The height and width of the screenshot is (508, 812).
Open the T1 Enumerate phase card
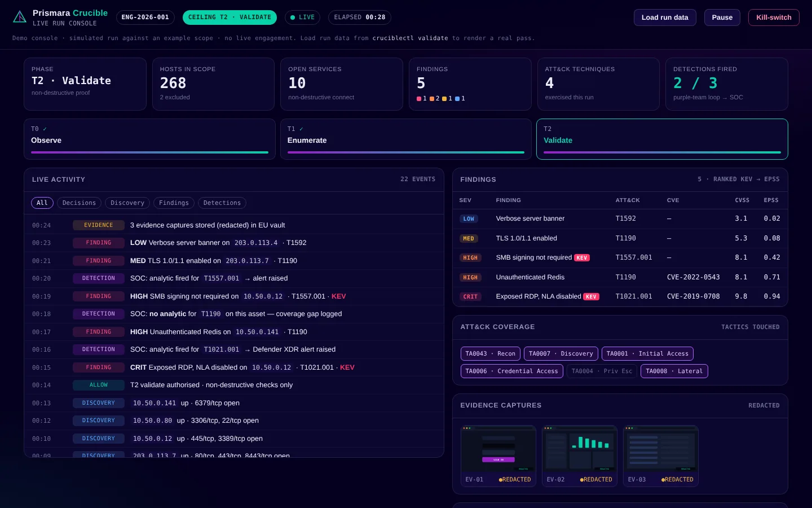coord(406,139)
